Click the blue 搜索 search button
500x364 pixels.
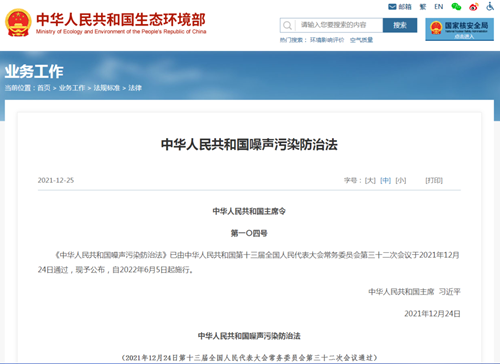point(400,25)
